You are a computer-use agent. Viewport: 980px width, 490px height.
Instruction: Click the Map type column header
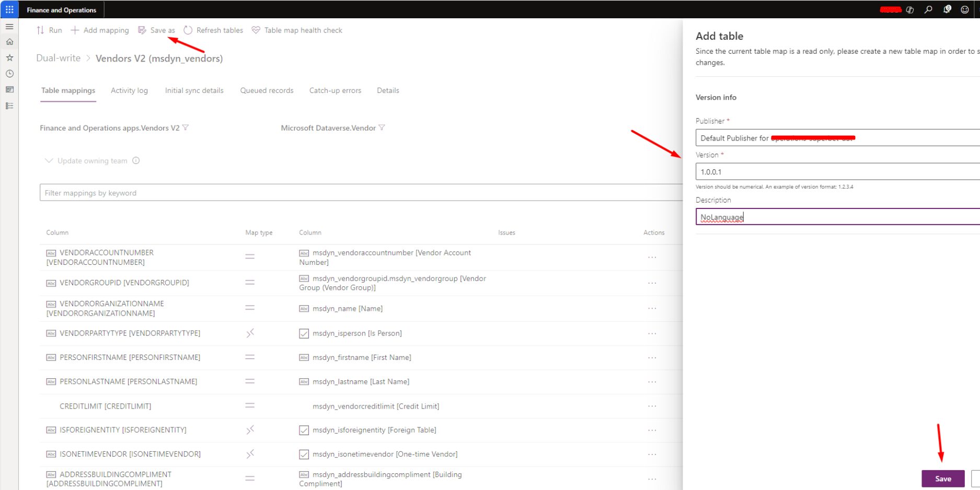click(x=259, y=232)
